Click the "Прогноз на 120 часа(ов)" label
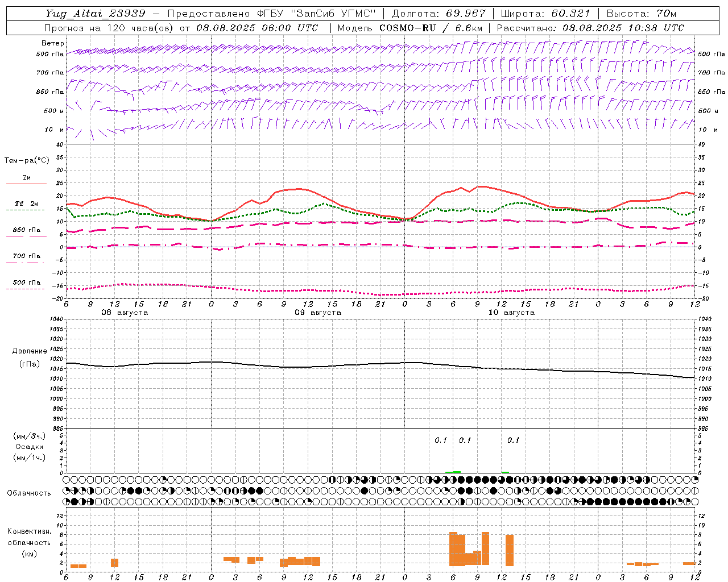 110,28
